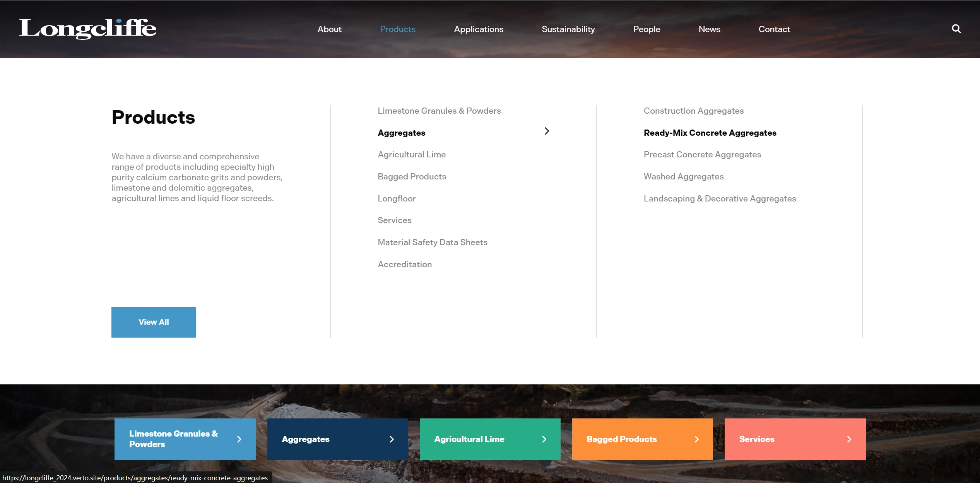Open Accreditation from the products list
The width and height of the screenshot is (980, 483).
(404, 265)
